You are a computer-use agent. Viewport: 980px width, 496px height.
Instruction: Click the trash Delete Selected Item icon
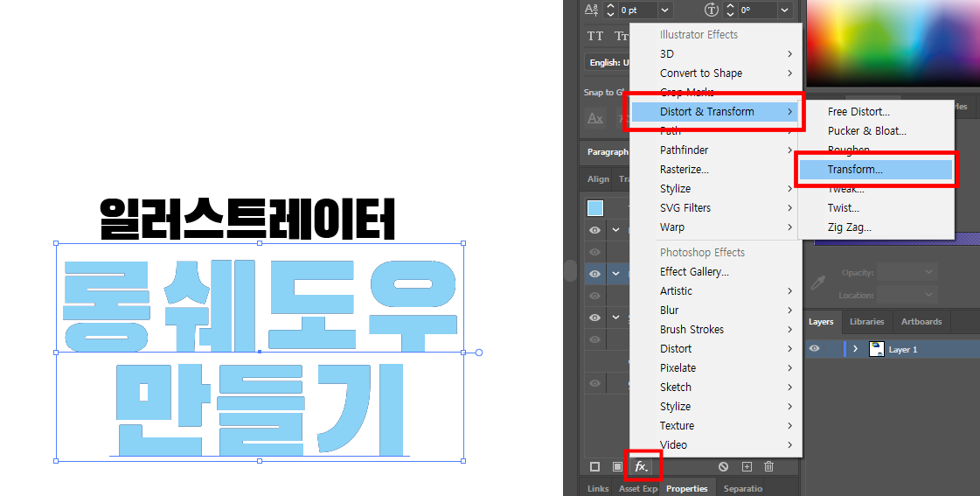(x=769, y=466)
